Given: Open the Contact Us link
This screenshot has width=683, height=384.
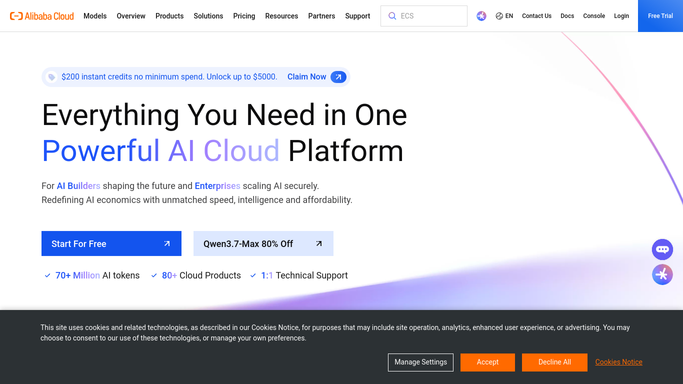Looking at the screenshot, I should [537, 16].
